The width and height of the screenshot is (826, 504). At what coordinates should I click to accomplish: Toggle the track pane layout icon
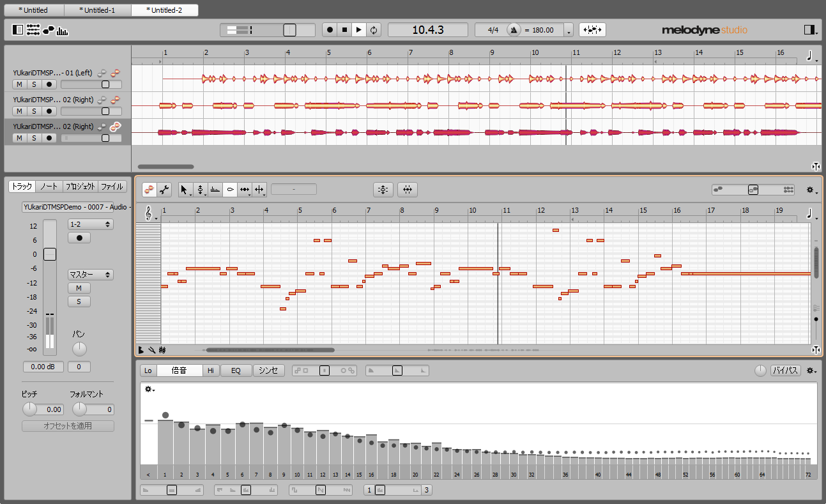(18, 30)
